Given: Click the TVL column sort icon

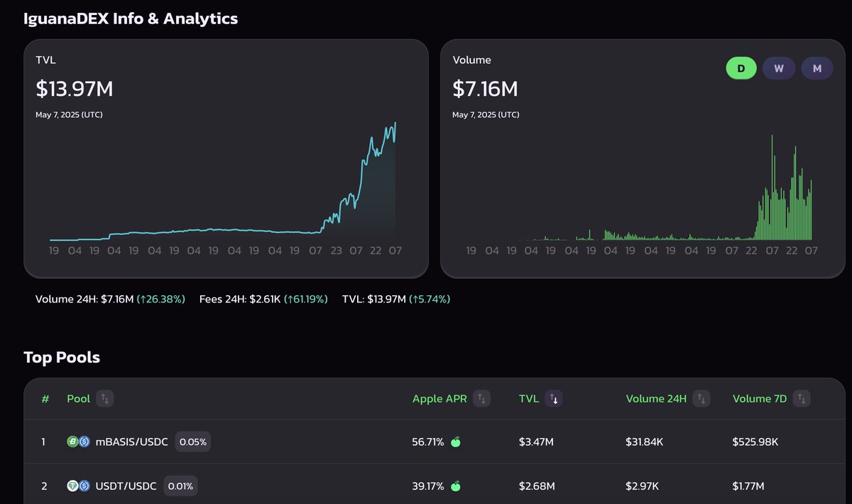Looking at the screenshot, I should 554,399.
